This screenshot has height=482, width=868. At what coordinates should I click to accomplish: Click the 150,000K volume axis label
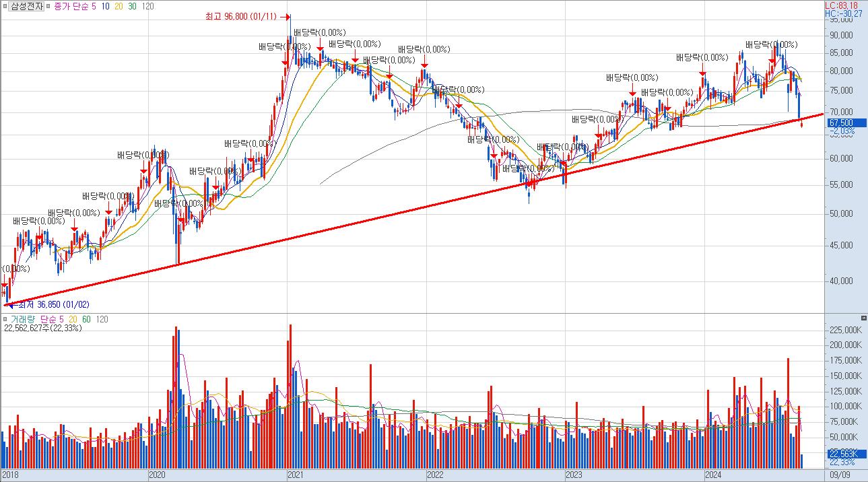[846, 376]
